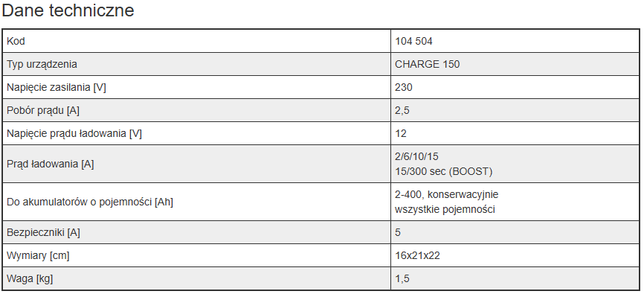
Task: Select the 'Pobór prądu [A]' label
Action: coord(43,111)
